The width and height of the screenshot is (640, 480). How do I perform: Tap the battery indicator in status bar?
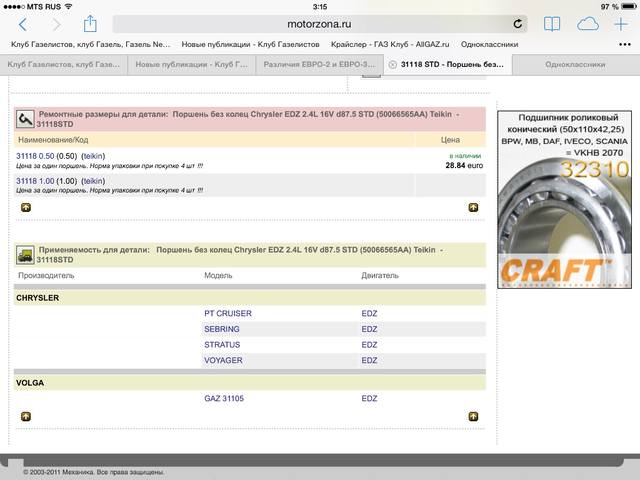[x=629, y=7]
